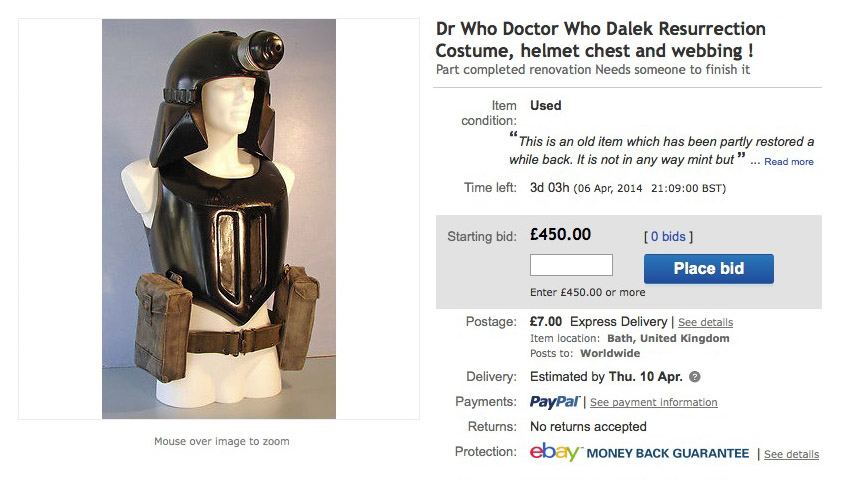
Task: Click the eBay logo beside Money Back Guarantee
Action: [x=555, y=452]
